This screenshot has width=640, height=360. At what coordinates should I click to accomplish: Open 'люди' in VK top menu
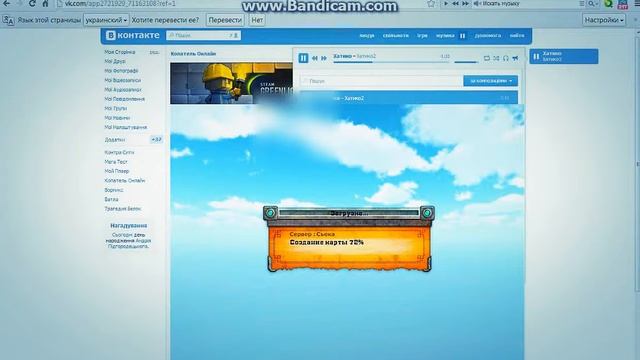367,36
